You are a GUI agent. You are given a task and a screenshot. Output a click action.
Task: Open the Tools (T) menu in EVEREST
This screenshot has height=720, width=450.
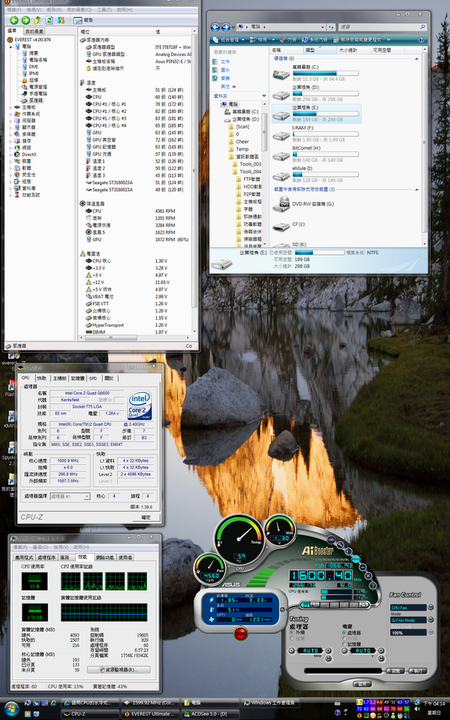click(104, 10)
